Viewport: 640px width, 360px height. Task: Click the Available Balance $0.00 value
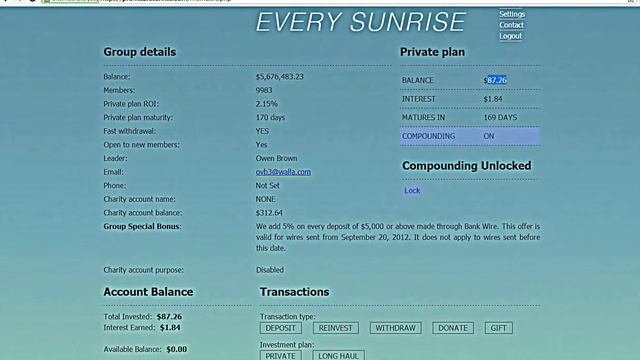(176, 349)
